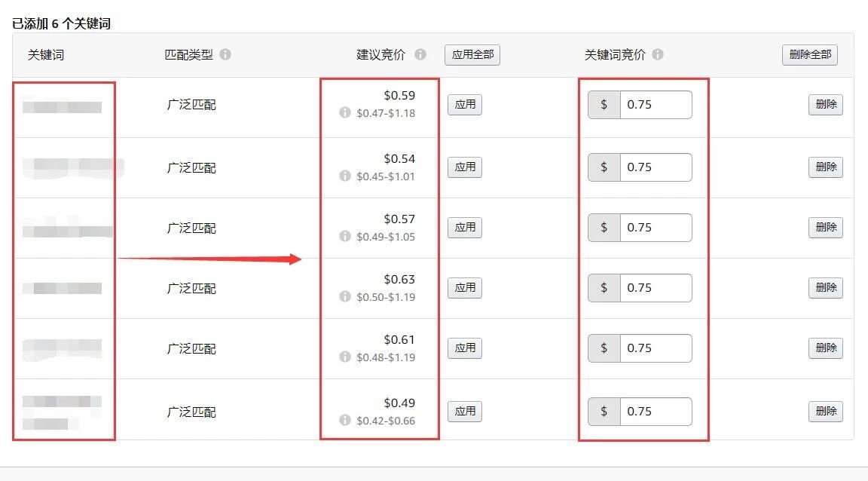Apply the $0.63 suggested bid
The width and height of the screenshot is (868, 481).
point(465,287)
